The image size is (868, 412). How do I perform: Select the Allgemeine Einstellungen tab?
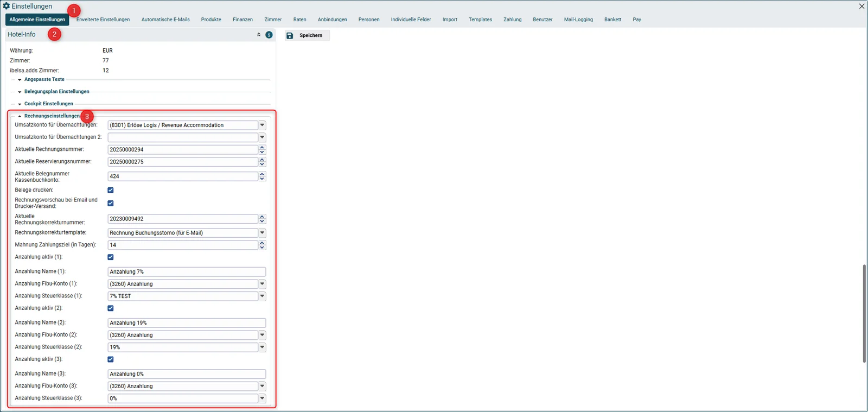tap(37, 20)
